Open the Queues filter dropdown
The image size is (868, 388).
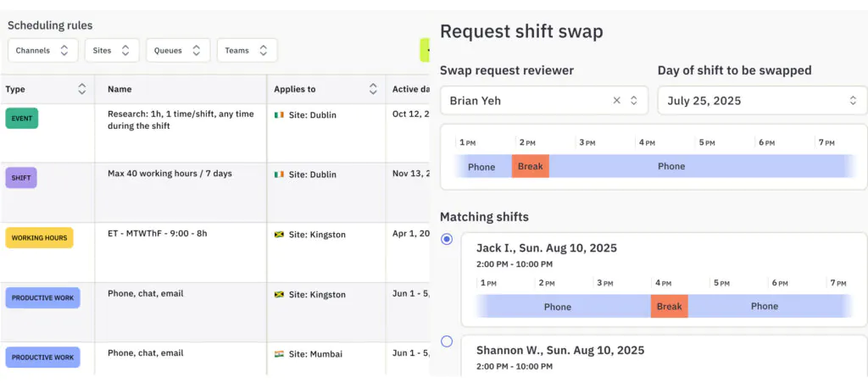tap(178, 50)
